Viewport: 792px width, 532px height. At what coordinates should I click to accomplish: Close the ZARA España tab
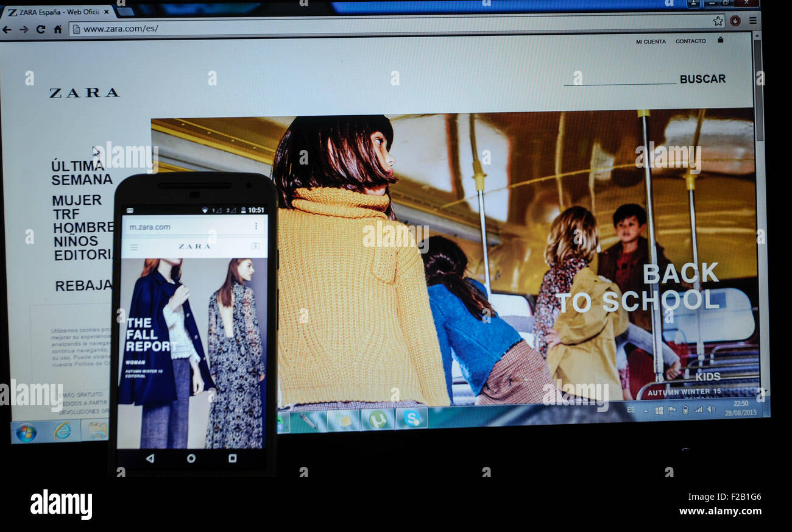pos(106,12)
